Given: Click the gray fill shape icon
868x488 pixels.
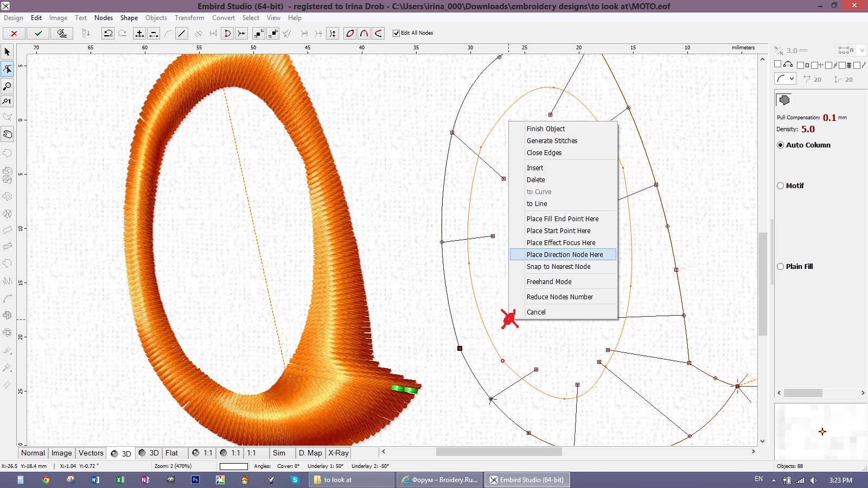Looking at the screenshot, I should (784, 100).
